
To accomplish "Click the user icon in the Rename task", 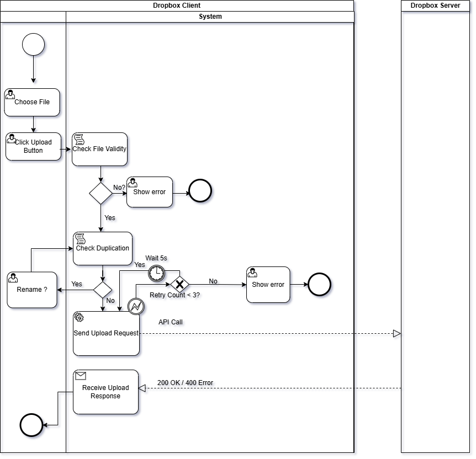I will [x=13, y=278].
